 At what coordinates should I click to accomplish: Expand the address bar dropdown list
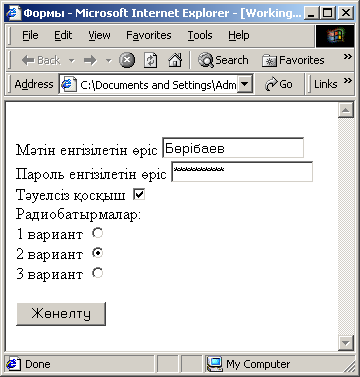click(x=245, y=84)
